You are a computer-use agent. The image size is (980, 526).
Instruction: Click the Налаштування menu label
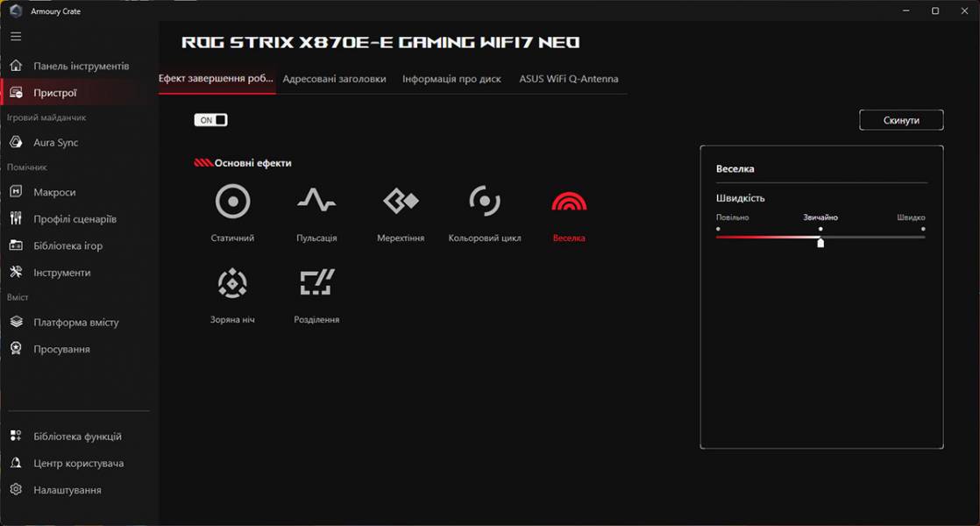(67, 490)
